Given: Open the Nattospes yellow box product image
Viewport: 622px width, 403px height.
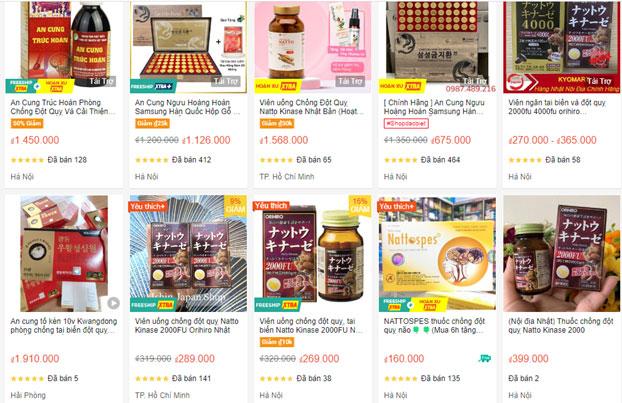Looking at the screenshot, I should pos(437,253).
